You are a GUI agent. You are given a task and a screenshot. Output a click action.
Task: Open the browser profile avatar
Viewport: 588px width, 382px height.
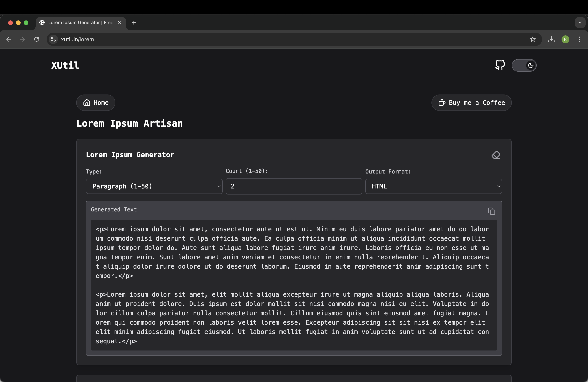pos(565,39)
